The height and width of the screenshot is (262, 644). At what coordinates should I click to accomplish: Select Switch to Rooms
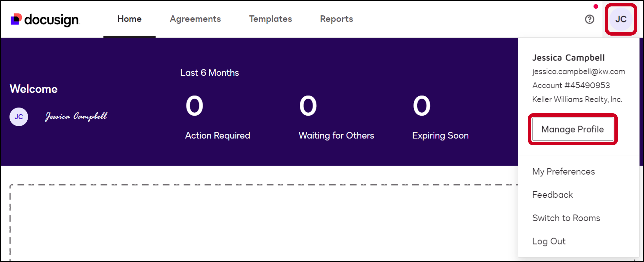click(x=566, y=218)
